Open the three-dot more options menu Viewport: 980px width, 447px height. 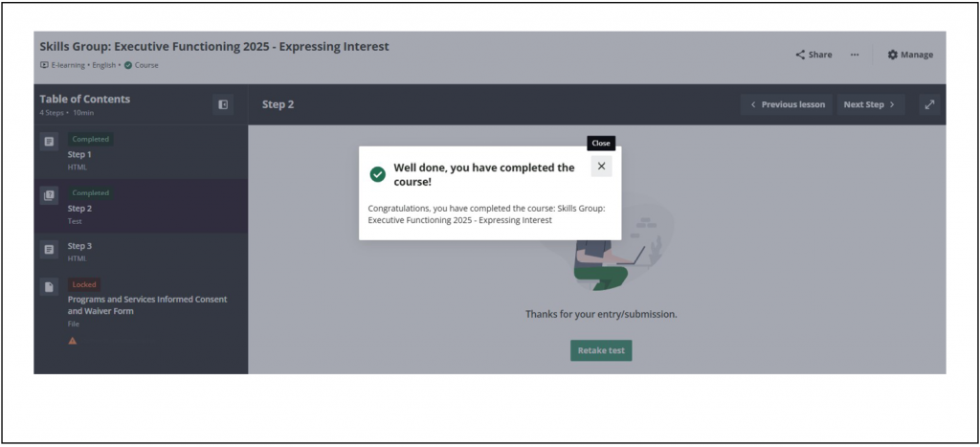click(855, 55)
